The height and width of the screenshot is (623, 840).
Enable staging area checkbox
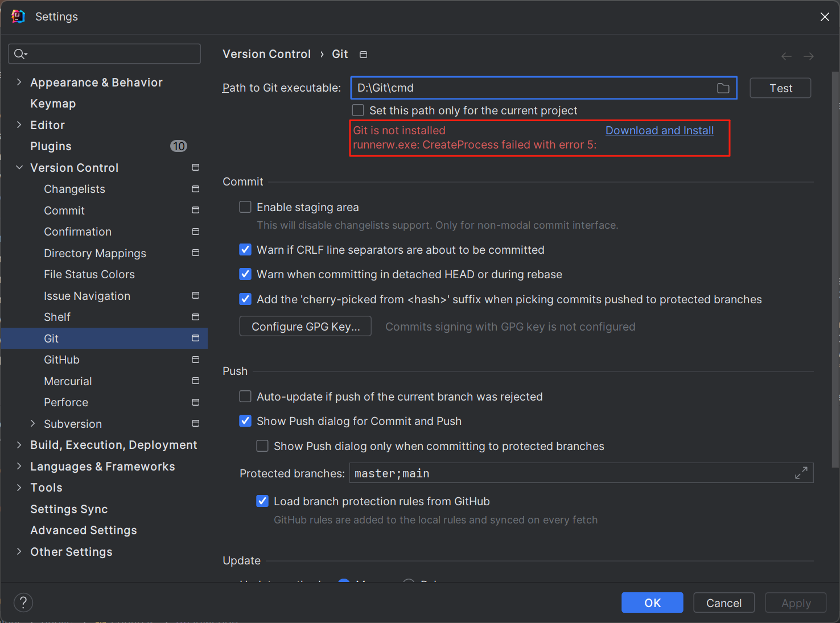click(x=245, y=207)
